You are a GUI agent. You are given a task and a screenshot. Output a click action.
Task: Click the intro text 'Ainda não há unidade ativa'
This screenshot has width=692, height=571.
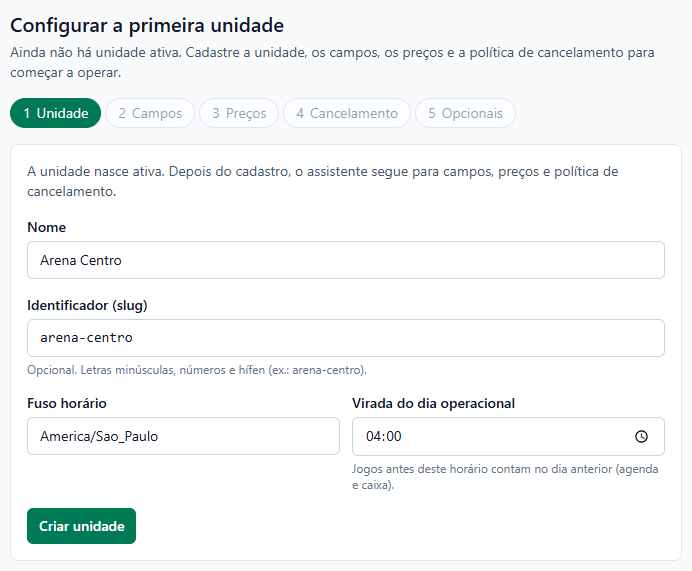pyautogui.click(x=332, y=62)
